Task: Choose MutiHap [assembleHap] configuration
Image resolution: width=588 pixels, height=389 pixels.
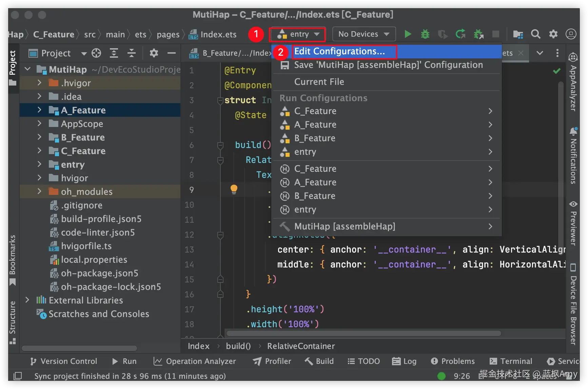Action: click(345, 226)
